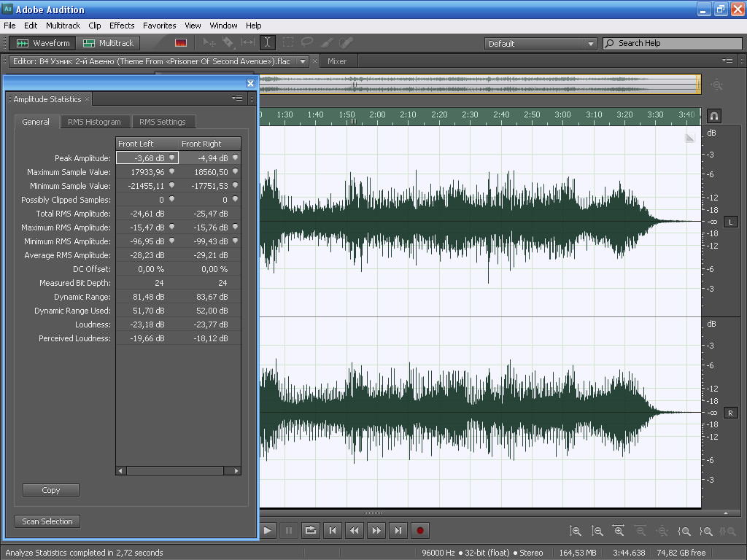
Task: Zoom in amplitude icon
Action: tap(576, 532)
